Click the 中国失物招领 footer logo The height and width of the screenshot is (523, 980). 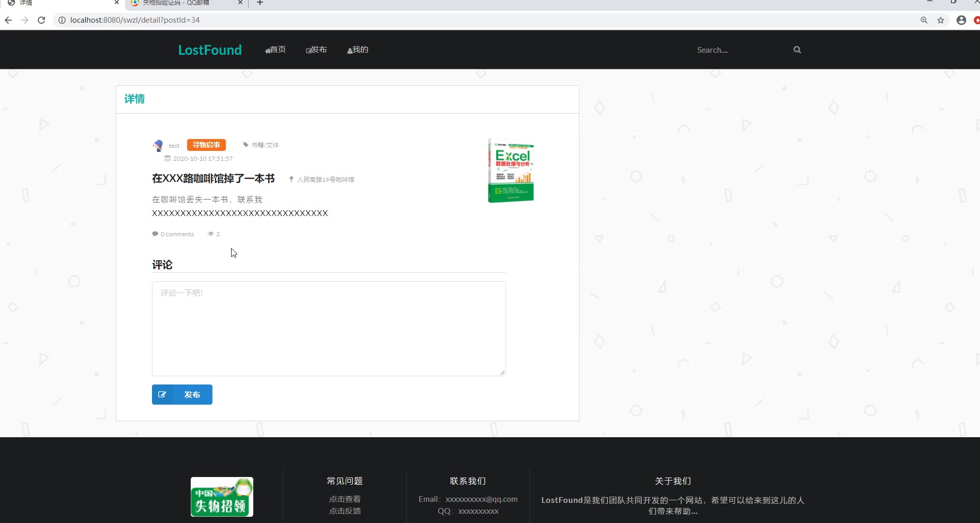(x=222, y=497)
